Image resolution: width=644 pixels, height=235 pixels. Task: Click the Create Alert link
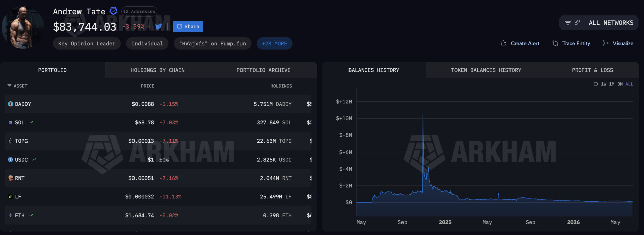point(525,43)
